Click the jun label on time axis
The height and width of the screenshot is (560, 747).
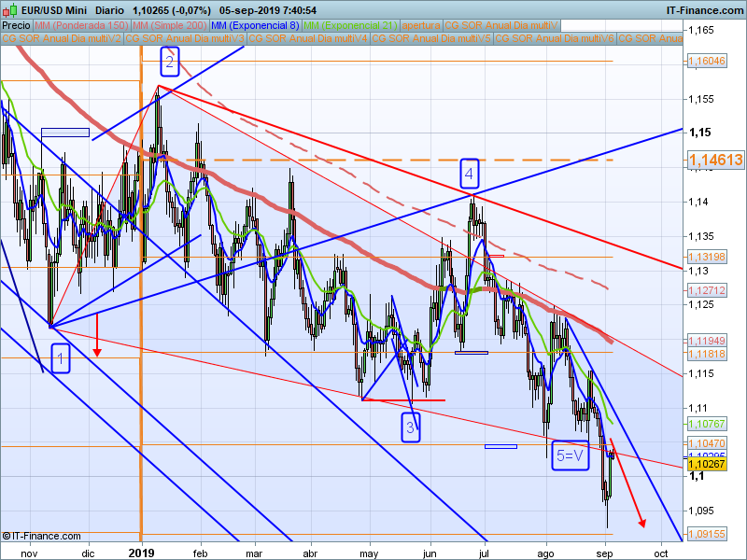[x=430, y=553]
